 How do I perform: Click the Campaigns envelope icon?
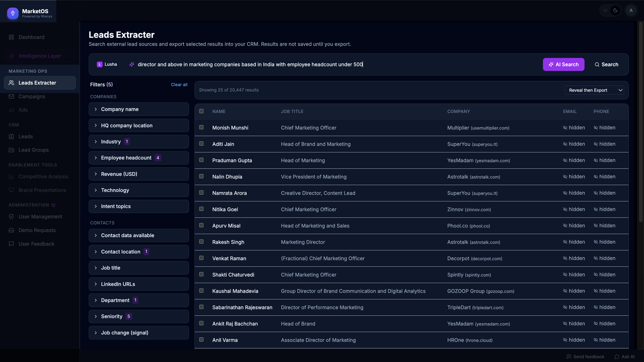coord(11,96)
